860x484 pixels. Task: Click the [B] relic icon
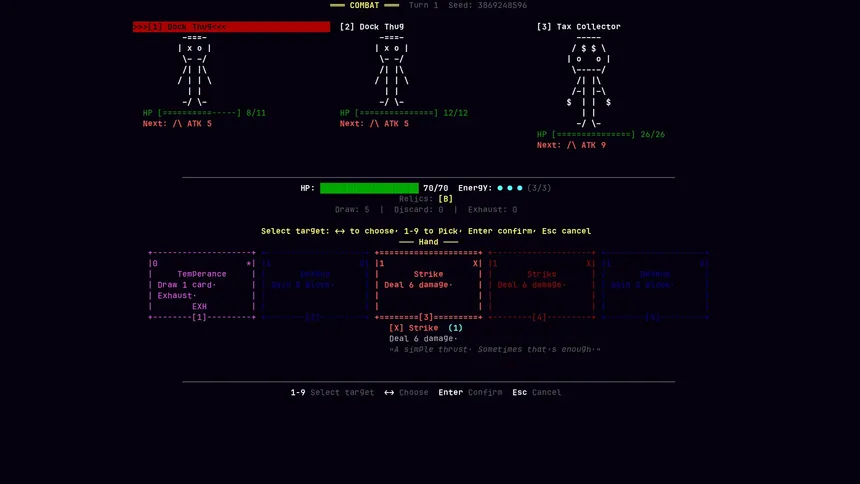click(x=445, y=199)
